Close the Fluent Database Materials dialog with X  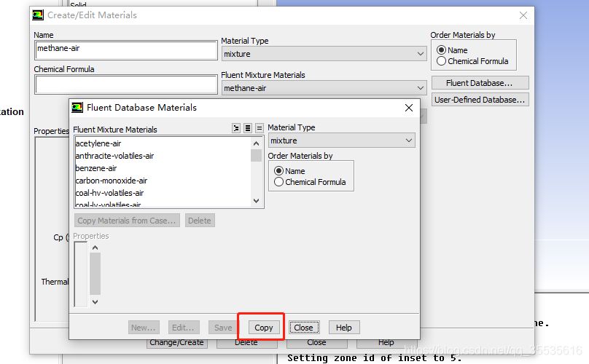409,108
